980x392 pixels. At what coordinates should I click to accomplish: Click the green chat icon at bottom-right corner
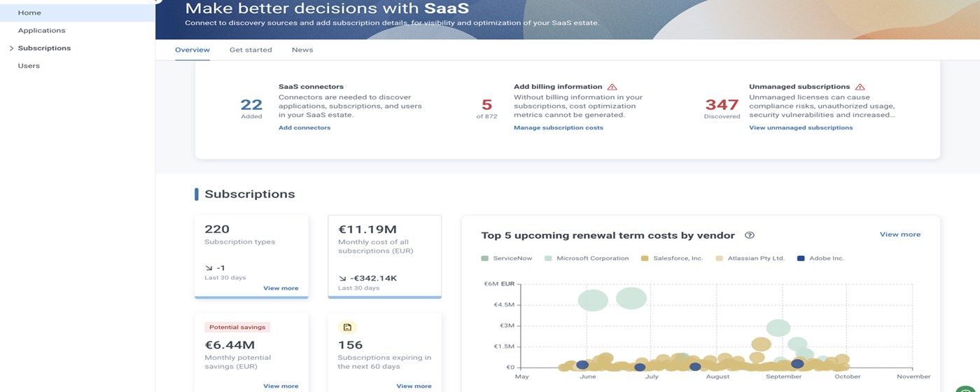968,386
